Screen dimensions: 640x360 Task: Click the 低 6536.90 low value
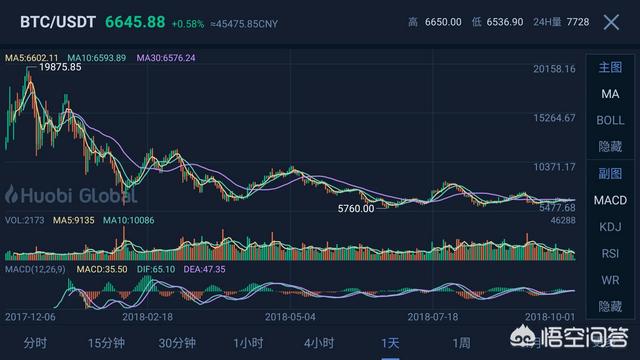(x=498, y=22)
